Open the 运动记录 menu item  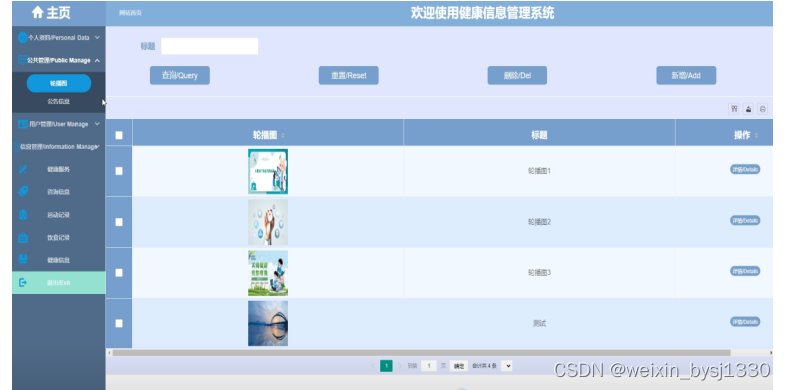point(59,215)
